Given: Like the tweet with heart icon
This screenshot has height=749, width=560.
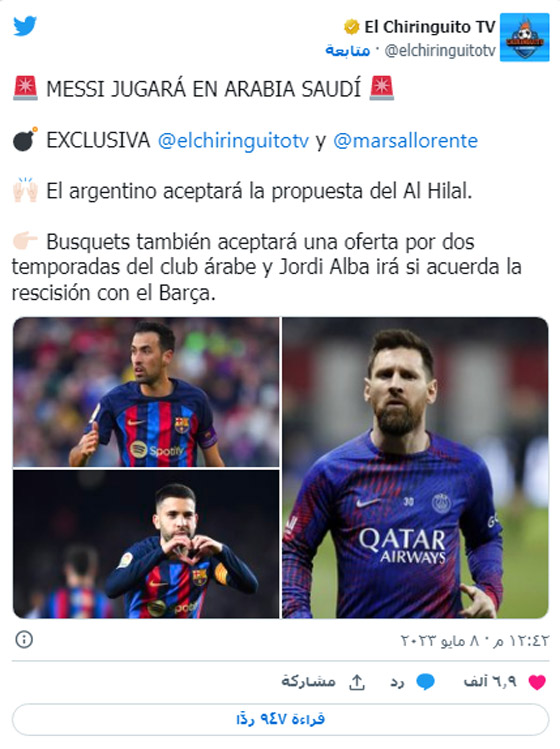Looking at the screenshot, I should point(537,682).
